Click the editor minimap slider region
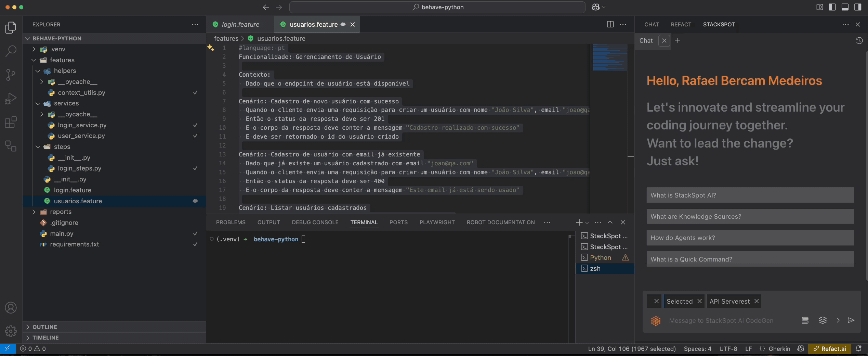 pos(610,57)
